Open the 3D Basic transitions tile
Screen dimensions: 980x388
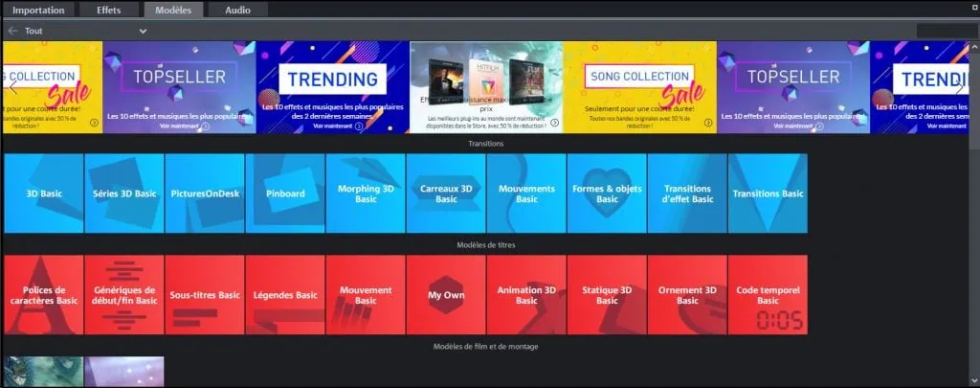click(x=44, y=194)
